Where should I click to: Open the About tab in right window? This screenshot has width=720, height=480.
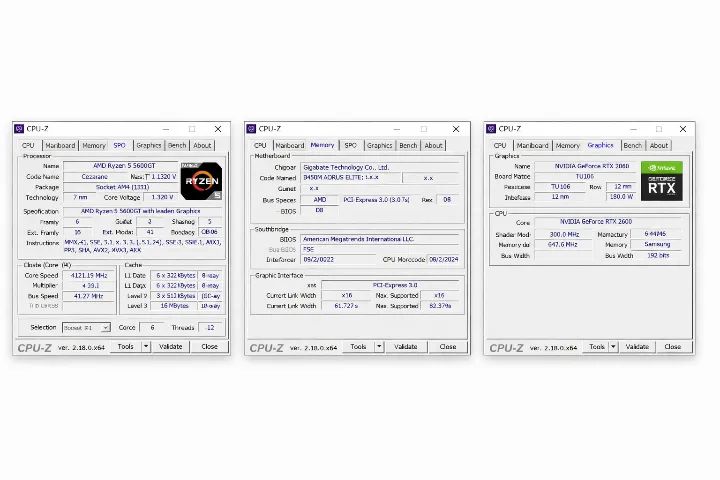(x=658, y=145)
